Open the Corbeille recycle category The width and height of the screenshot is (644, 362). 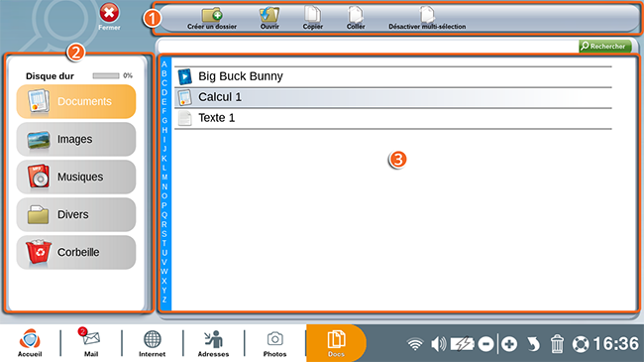coord(76,252)
